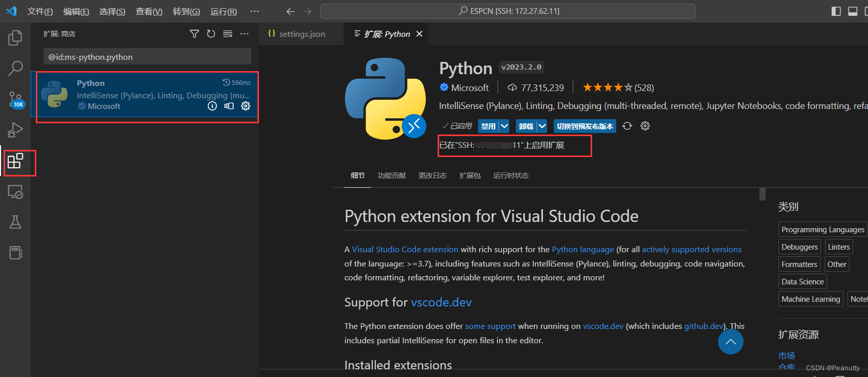Open the 文件(F) menu
The height and width of the screenshot is (377, 868).
pos(40,11)
